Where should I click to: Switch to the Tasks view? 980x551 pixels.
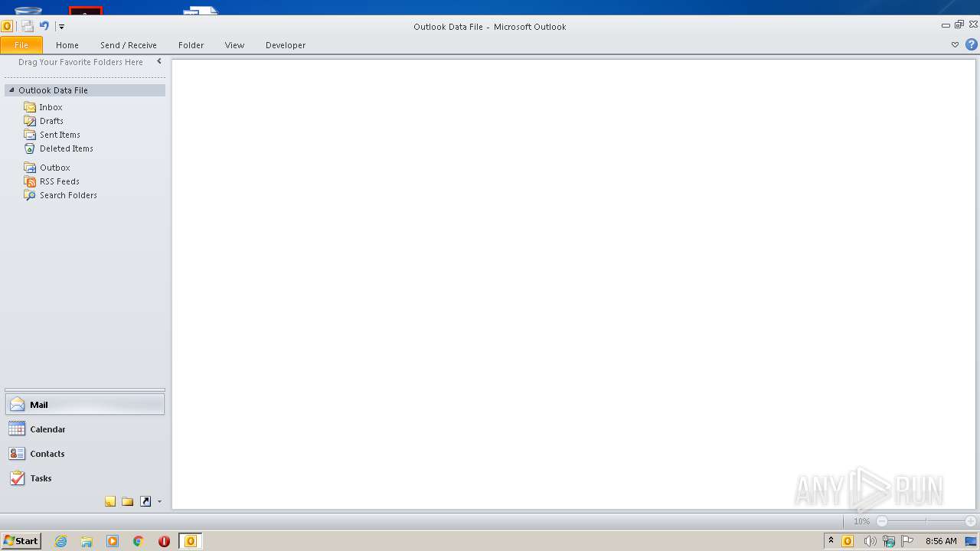coord(85,478)
